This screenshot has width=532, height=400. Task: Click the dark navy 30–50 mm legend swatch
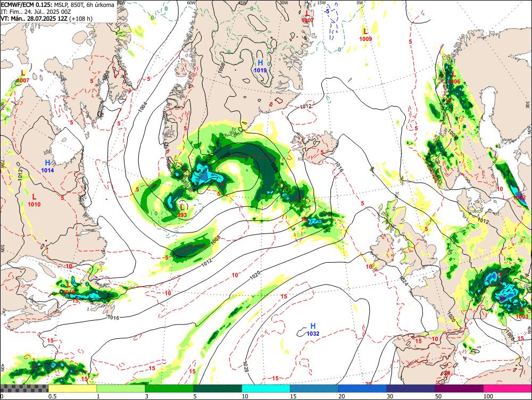pos(411,388)
